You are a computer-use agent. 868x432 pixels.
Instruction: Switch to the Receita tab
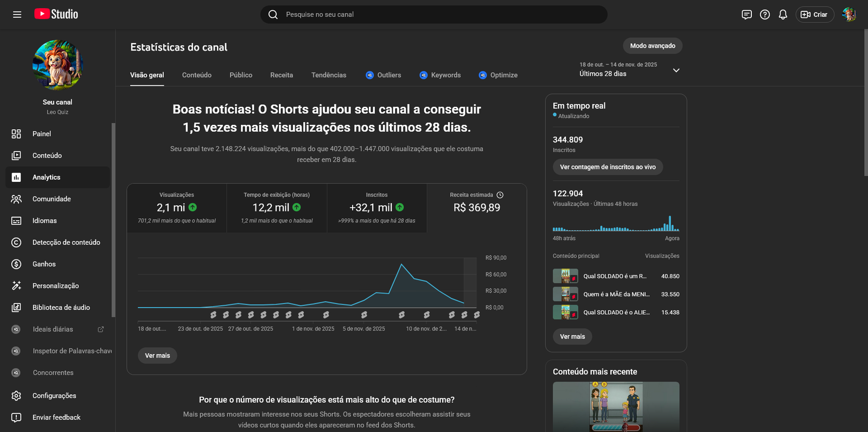[x=282, y=75]
